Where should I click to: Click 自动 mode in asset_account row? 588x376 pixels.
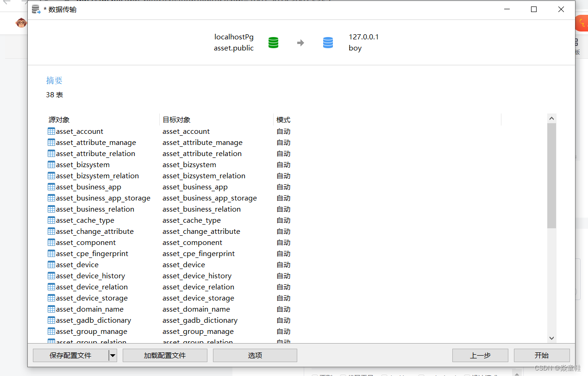(x=283, y=132)
